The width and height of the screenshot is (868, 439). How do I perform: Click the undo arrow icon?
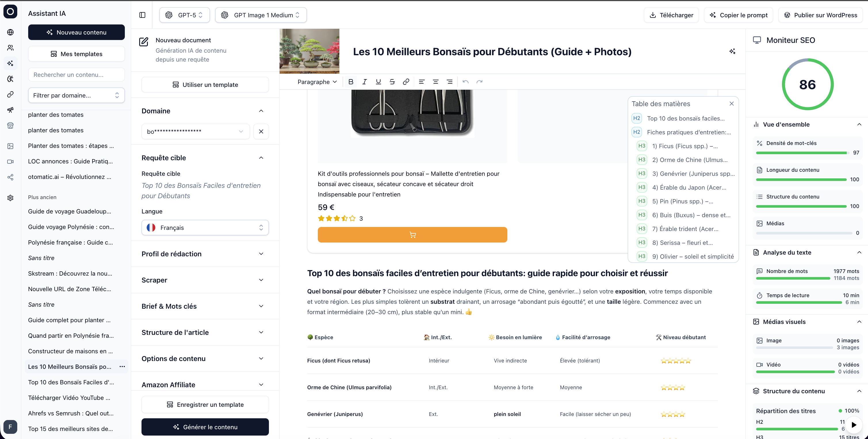pos(465,81)
